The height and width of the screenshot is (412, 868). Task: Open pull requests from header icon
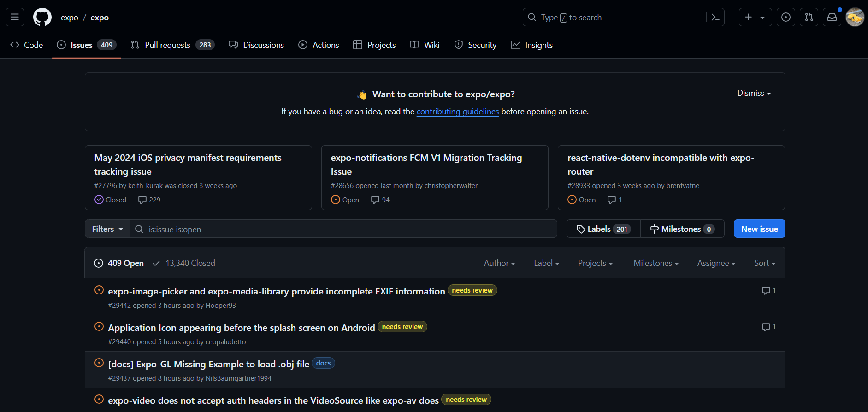point(809,17)
